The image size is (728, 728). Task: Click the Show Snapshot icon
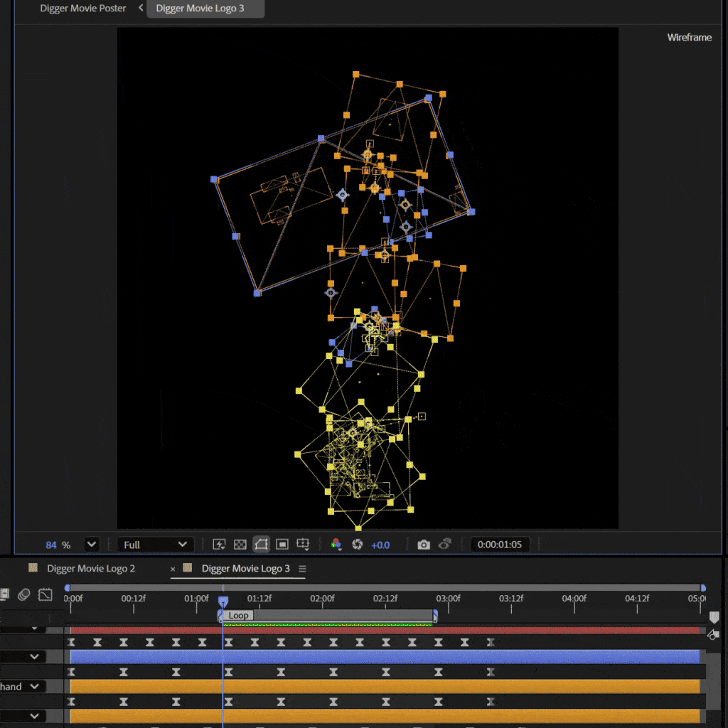click(x=445, y=544)
